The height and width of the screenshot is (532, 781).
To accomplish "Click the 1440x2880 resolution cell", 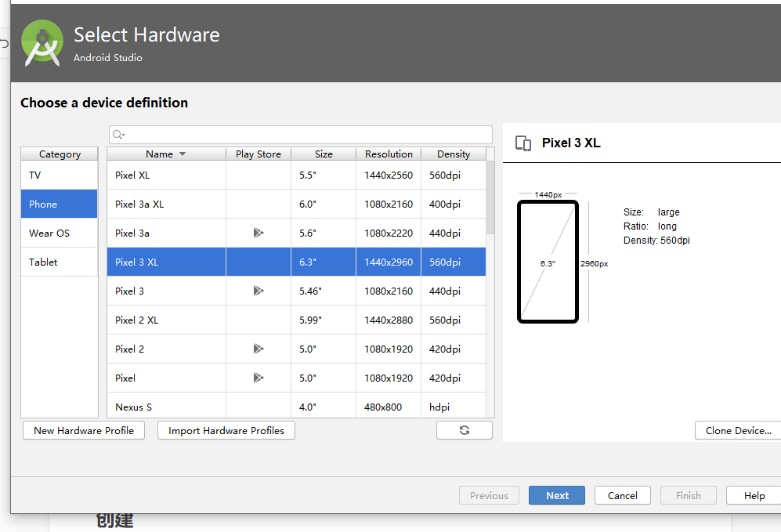I will click(389, 320).
